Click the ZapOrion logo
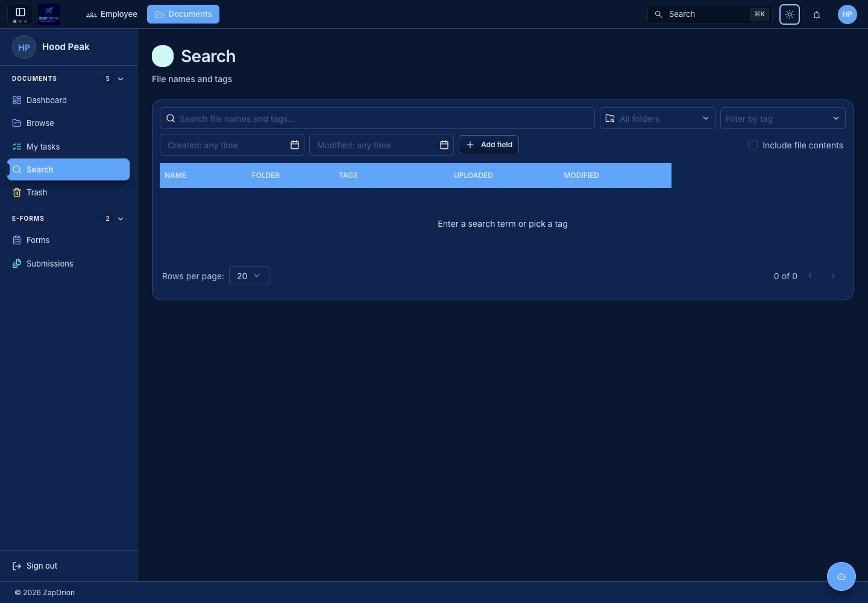 coord(49,14)
